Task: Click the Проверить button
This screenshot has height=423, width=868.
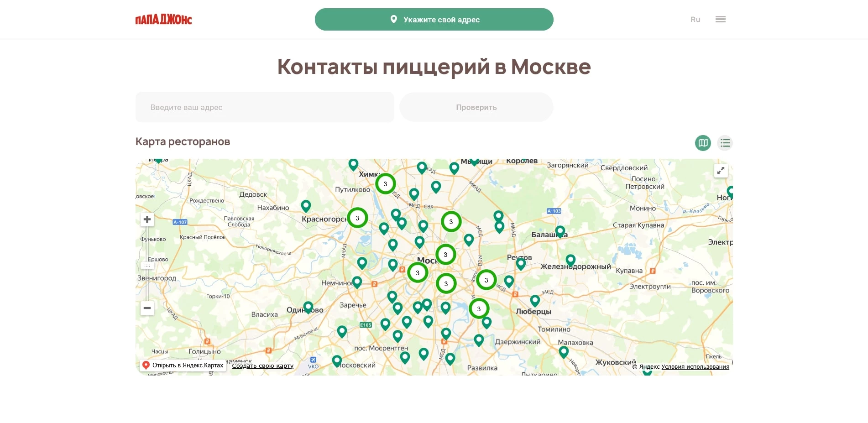Action: tap(476, 107)
